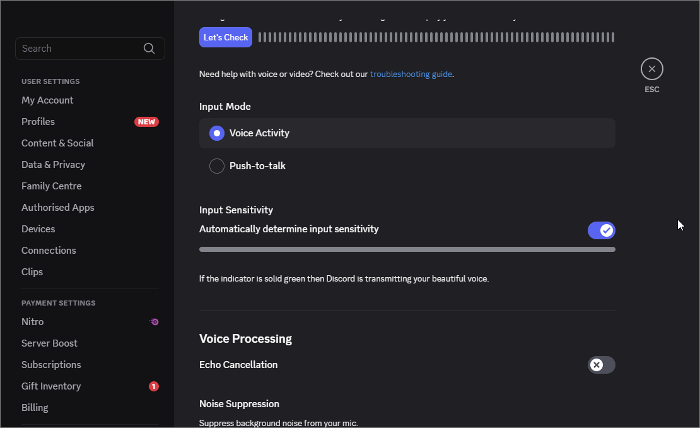Open Authorised Apps settings
This screenshot has height=428, width=700.
(x=58, y=208)
